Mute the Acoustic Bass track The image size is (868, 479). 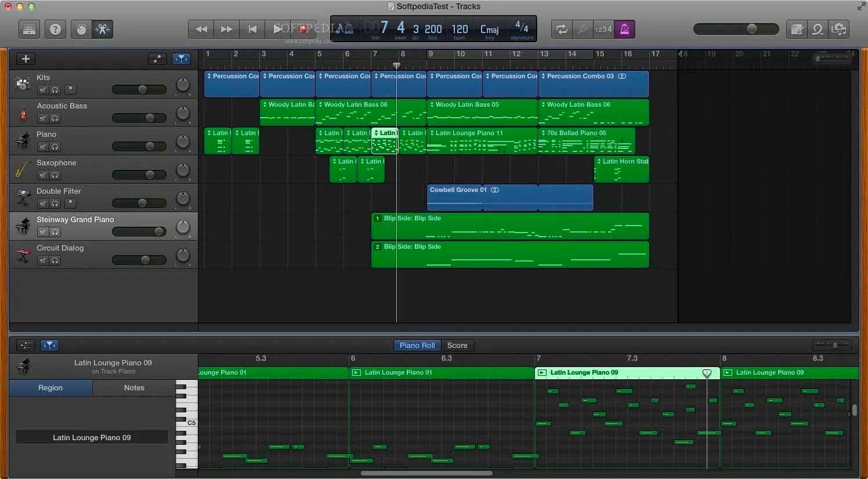point(42,118)
